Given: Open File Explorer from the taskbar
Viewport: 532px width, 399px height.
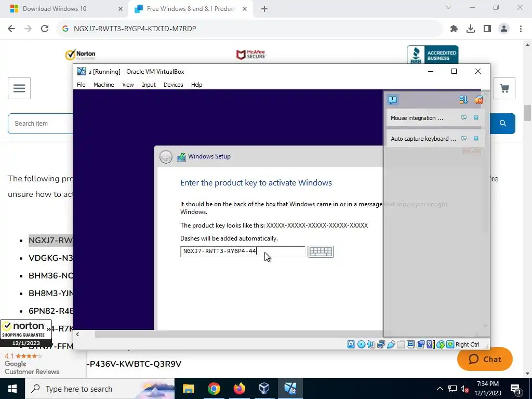Looking at the screenshot, I should tap(188, 389).
